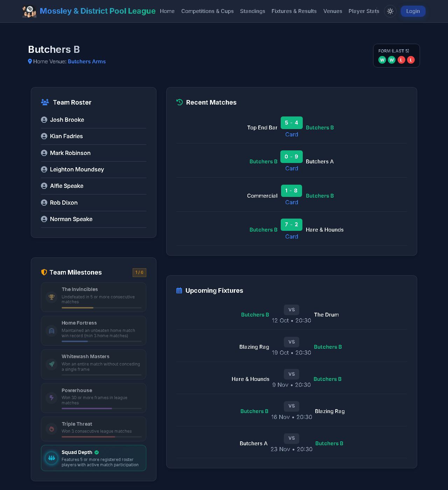
Task: View Card for Hare & Hounds result
Action: (292, 236)
